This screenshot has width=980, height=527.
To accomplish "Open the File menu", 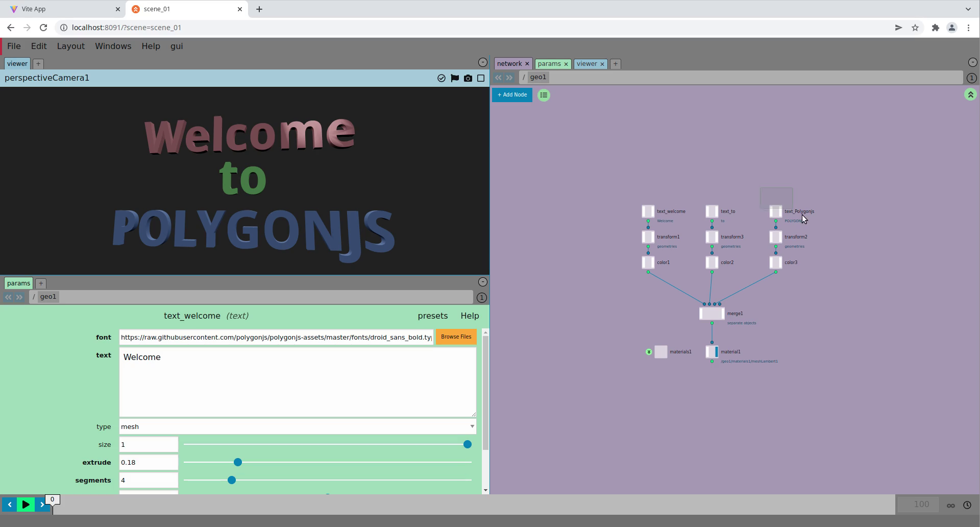I will 14,46.
